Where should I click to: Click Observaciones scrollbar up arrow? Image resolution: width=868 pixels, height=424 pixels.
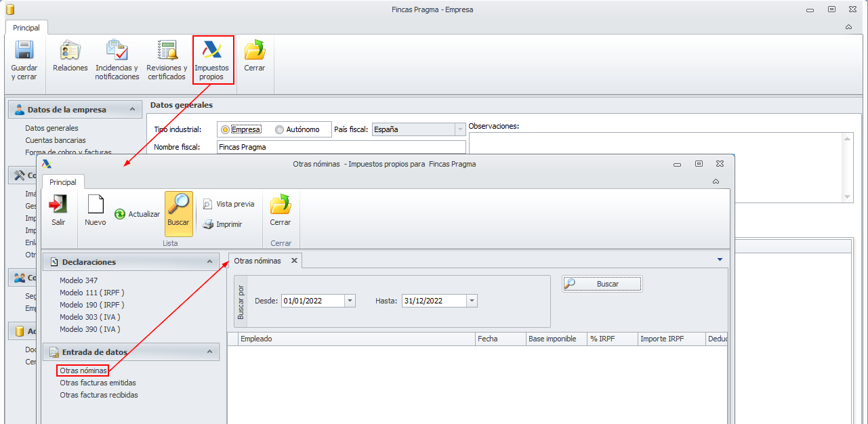[x=847, y=137]
